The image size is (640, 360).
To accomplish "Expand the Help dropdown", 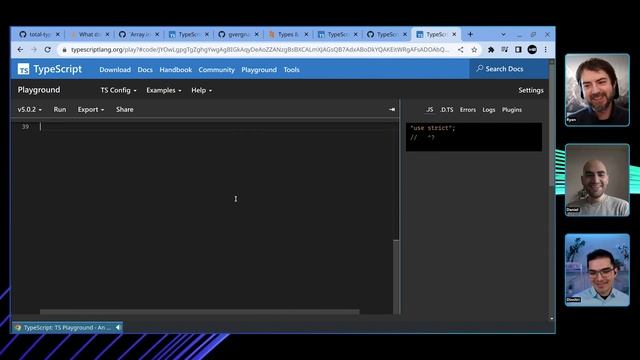I will point(202,90).
